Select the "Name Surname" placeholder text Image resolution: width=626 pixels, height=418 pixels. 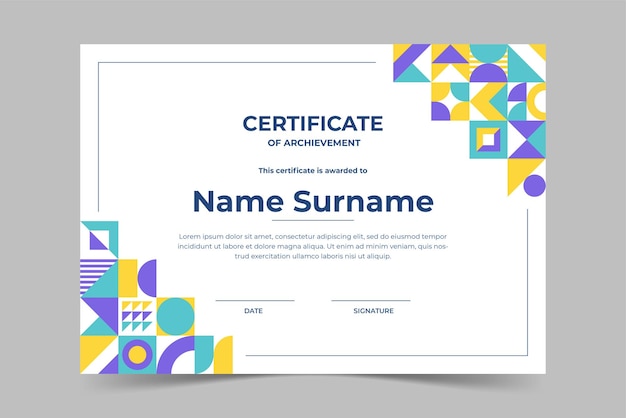tap(313, 201)
